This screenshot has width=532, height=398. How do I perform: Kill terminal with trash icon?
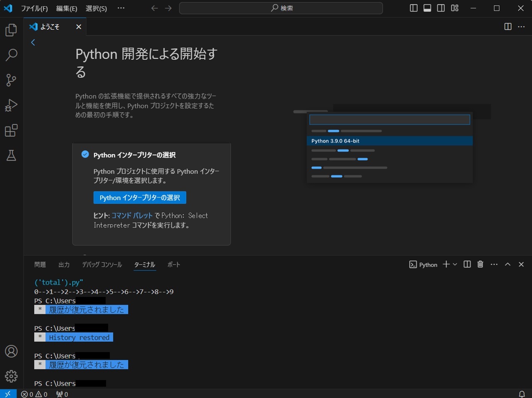480,265
